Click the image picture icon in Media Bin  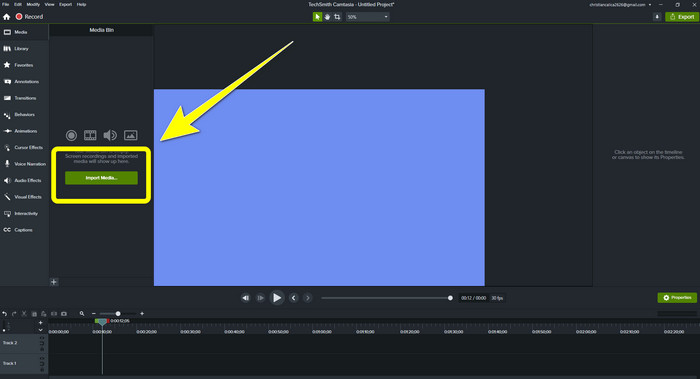tap(130, 135)
